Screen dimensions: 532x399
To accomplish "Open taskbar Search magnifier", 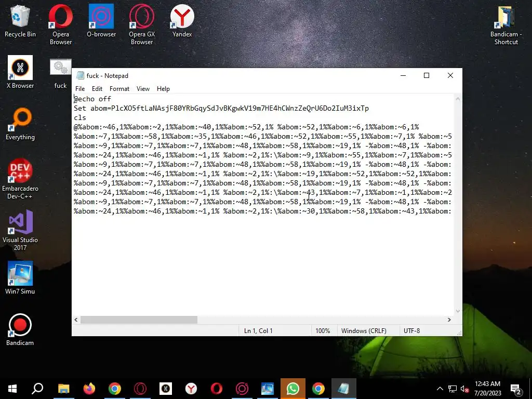I will click(x=37, y=389).
